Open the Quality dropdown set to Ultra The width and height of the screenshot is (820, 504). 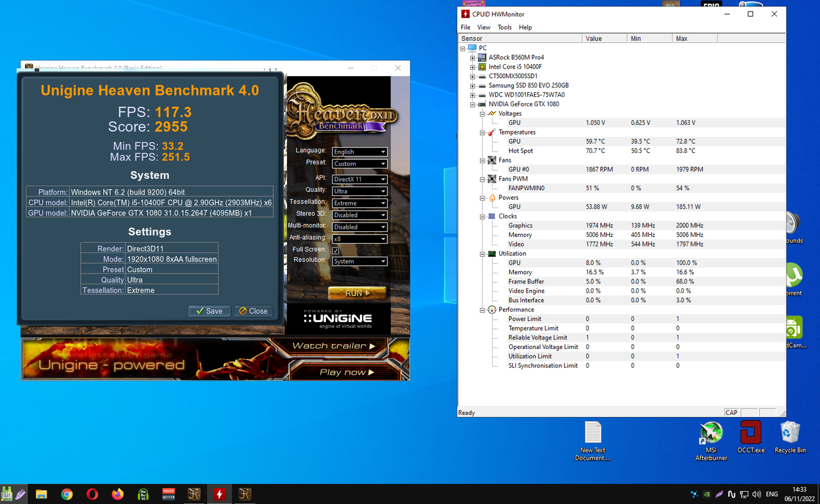coord(359,191)
